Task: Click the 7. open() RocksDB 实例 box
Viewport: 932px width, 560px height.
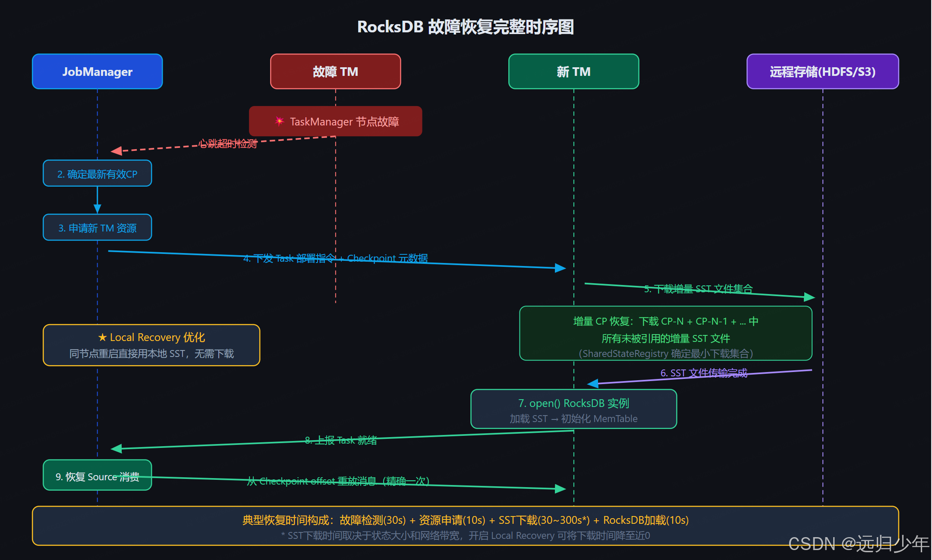Action: pyautogui.click(x=573, y=409)
